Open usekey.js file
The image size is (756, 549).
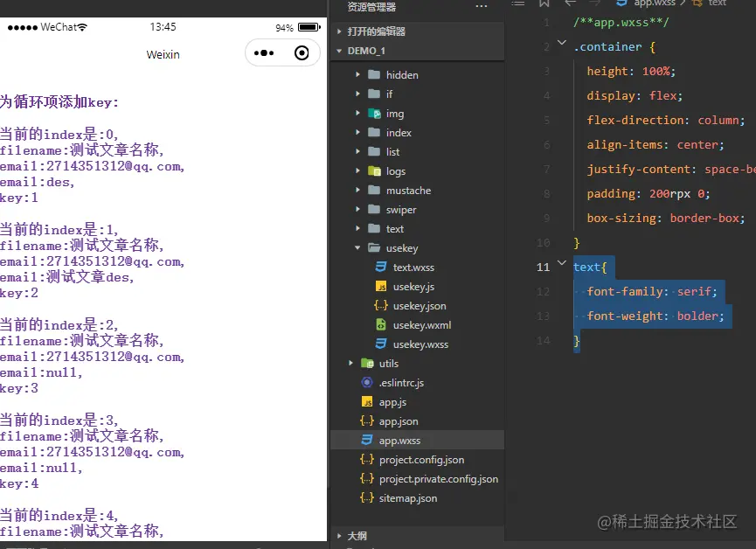pyautogui.click(x=413, y=287)
